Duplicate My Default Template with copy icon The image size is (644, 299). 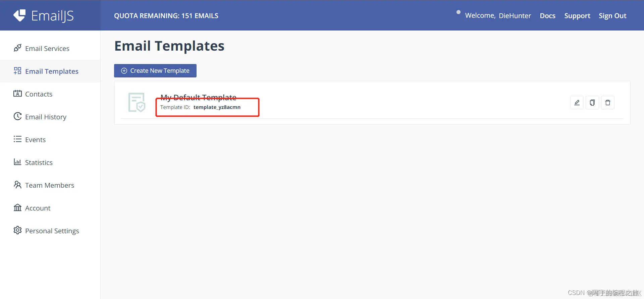pos(592,103)
